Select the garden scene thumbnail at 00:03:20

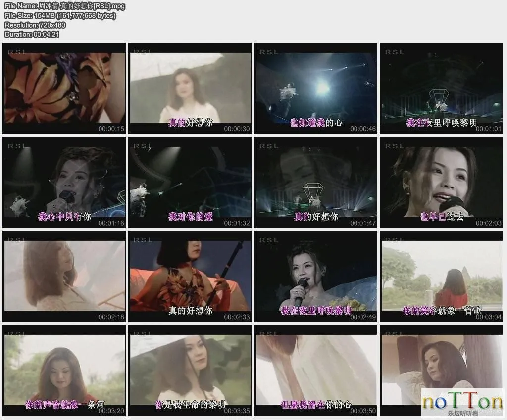pyautogui.click(x=64, y=370)
